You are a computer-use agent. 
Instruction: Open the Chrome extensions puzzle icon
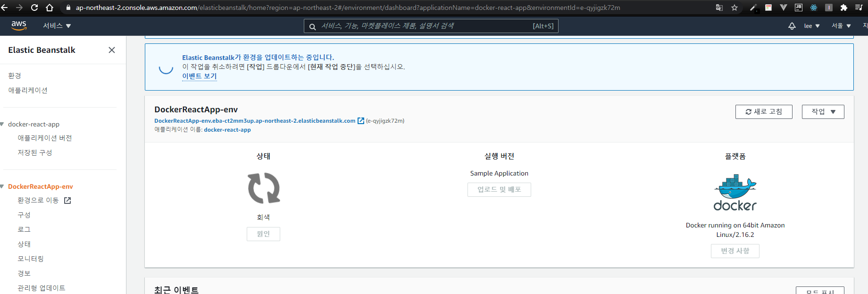click(x=844, y=8)
